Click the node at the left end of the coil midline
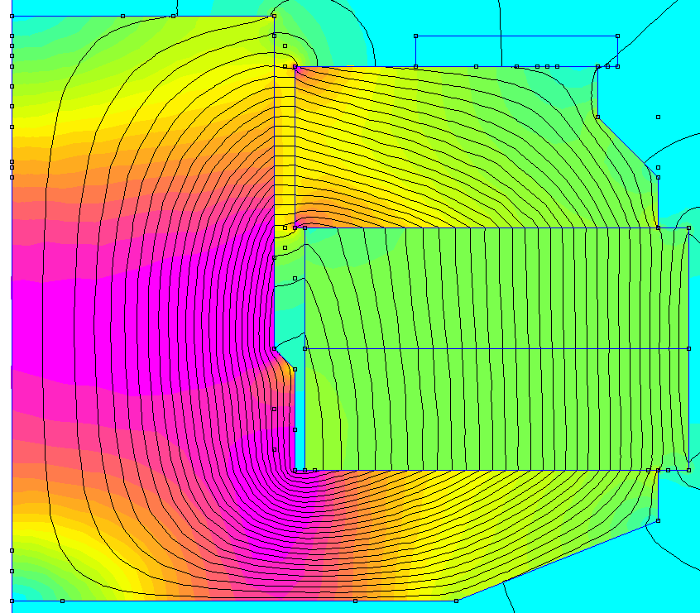The width and height of the screenshot is (700, 613). 305,349
